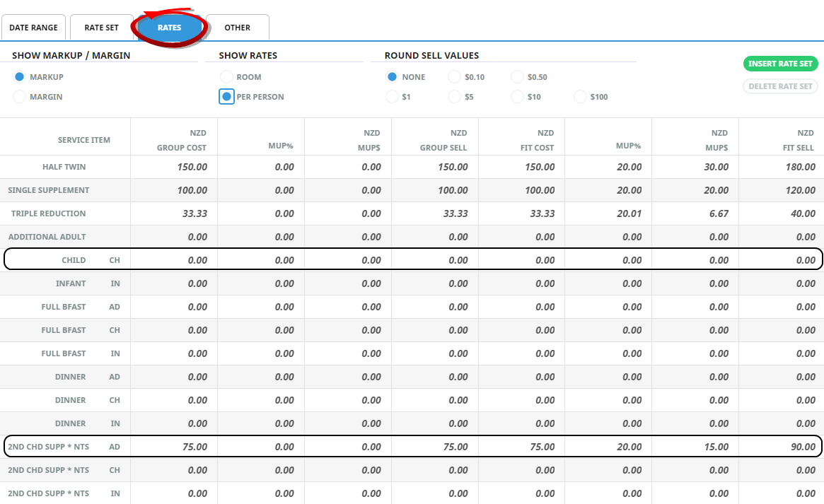This screenshot has width=824, height=504.
Task: Show rates by Room
Action: tap(226, 77)
